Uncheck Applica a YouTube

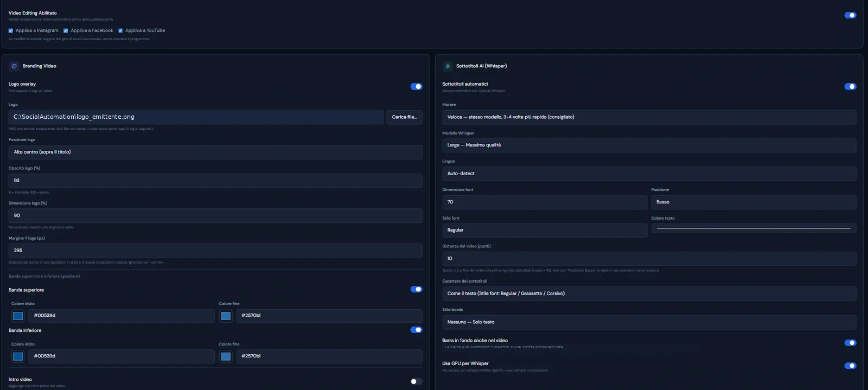click(120, 31)
